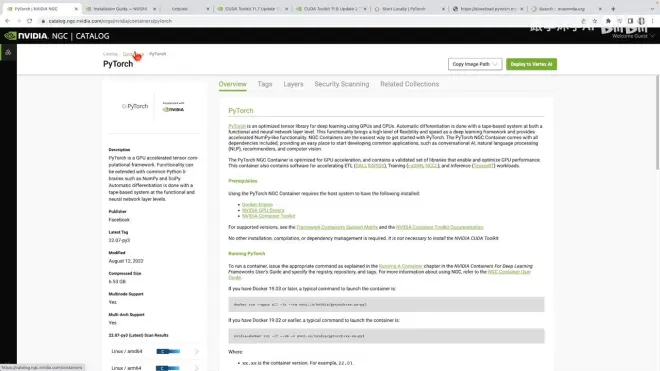Viewport: 660px width, 371px height.
Task: Expand the Linux / arm64 scan result chevron
Action: coord(196,368)
